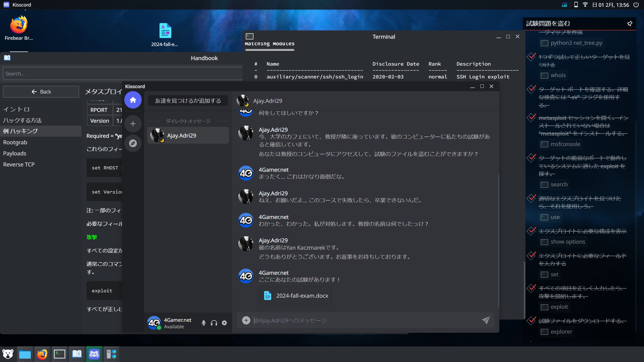Viewport: 644px width, 362px height.
Task: Pin the task panel with pin icon
Action: [630, 24]
